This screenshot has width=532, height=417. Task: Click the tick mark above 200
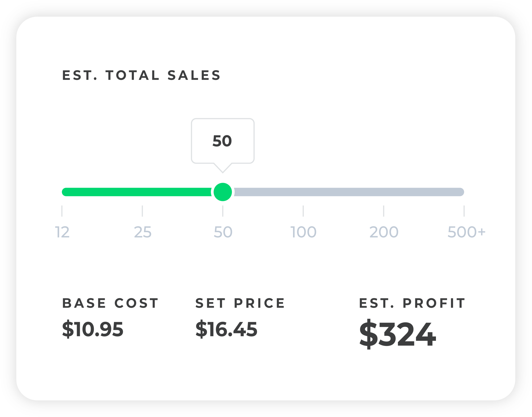(384, 211)
